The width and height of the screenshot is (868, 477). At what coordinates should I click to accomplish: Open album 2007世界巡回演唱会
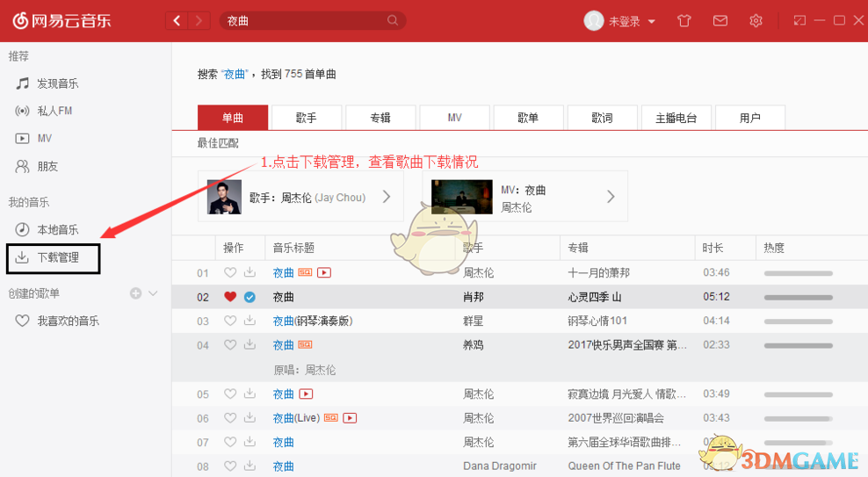[x=616, y=418]
